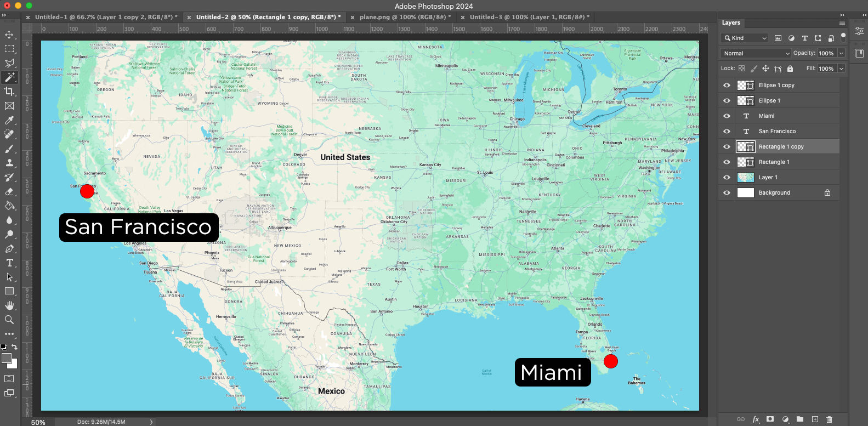Viewport: 868px width, 426px height.
Task: Open the Layers panel menu
Action: [x=842, y=22]
